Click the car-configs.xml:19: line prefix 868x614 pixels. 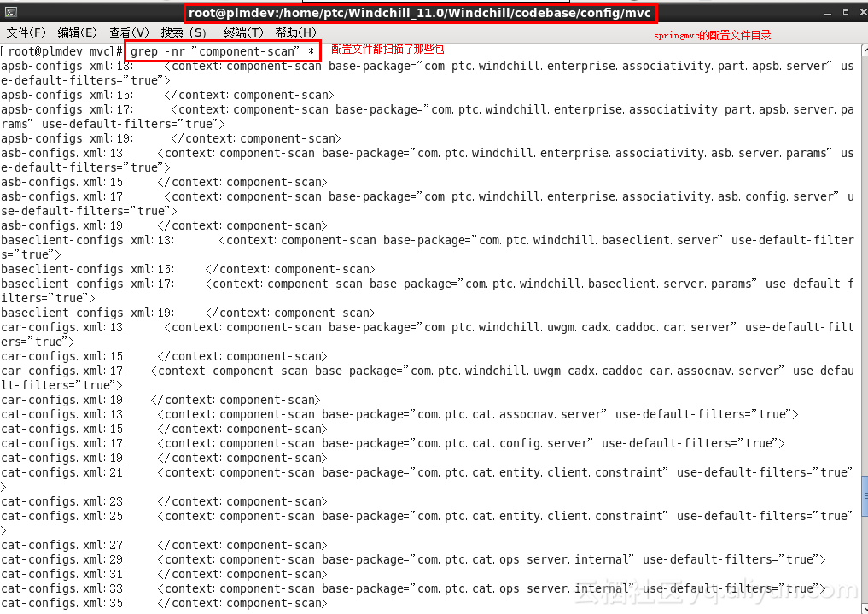click(64, 400)
